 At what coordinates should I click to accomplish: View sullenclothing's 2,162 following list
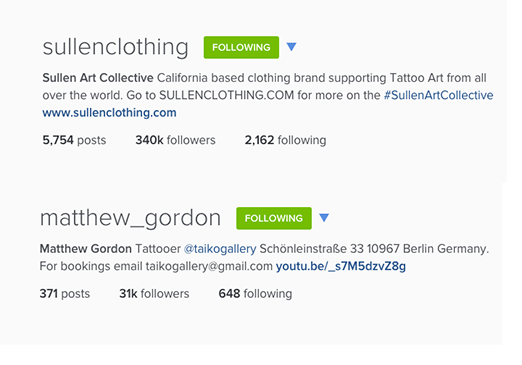point(285,140)
